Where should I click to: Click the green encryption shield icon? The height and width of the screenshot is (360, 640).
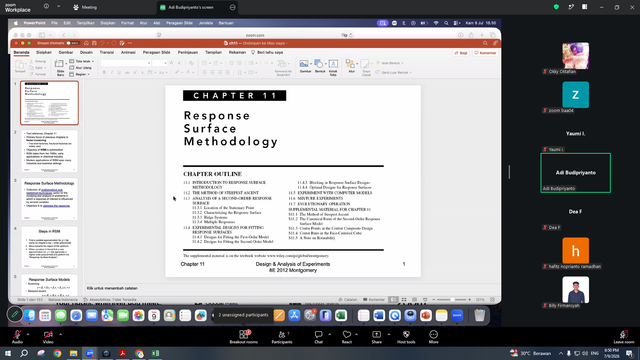click(x=556, y=7)
